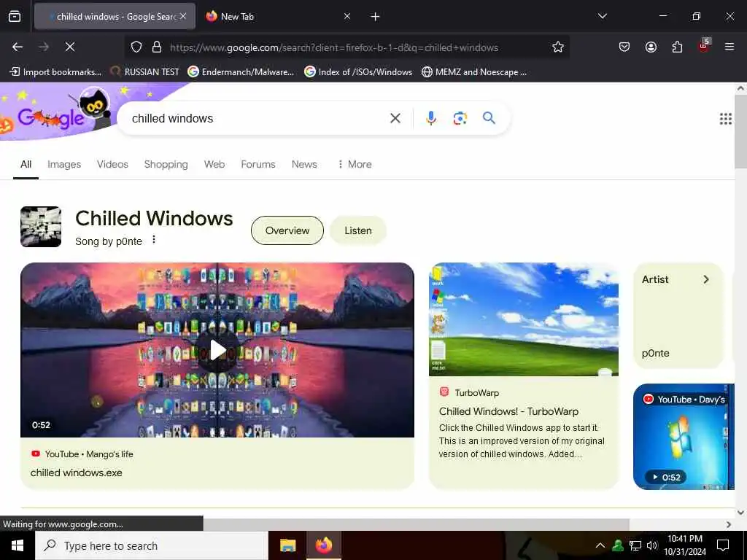The image size is (747, 560).
Task: Click the vertical page scrollbar thumb
Action: 740,131
